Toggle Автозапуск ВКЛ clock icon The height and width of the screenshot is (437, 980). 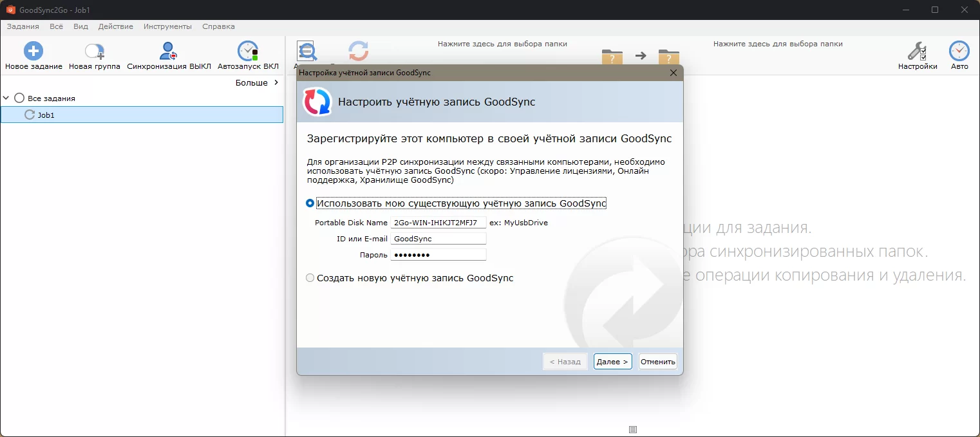(x=248, y=51)
